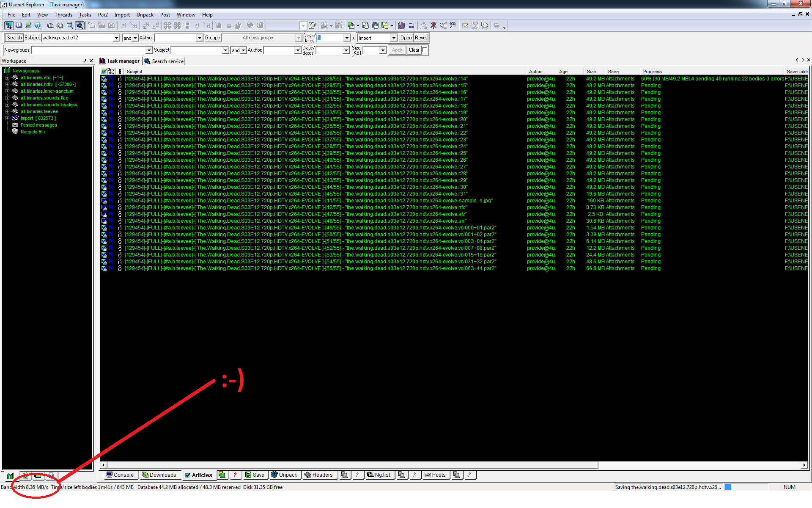Toggle the checkbox next to Clear button
812x508 pixels.
tap(425, 50)
